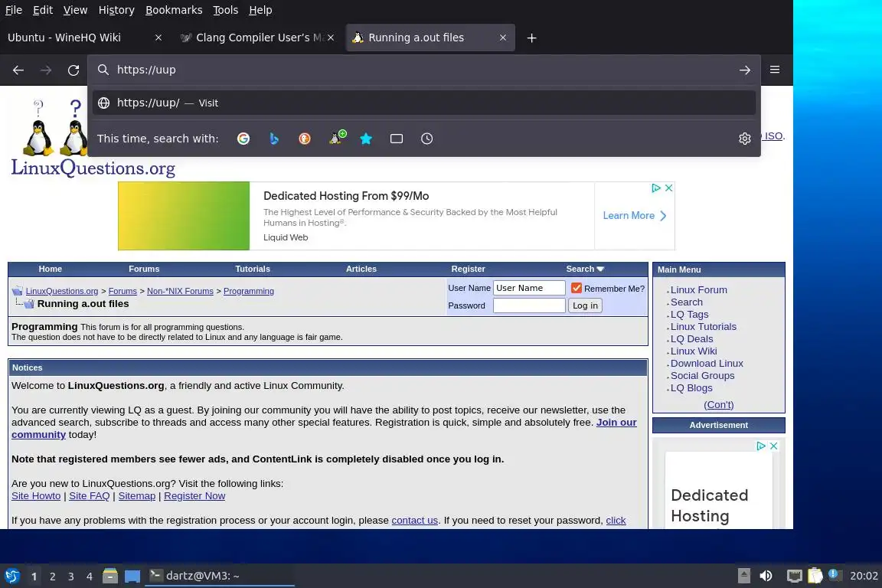Viewport: 882px width, 588px height.
Task: Search this time with Google
Action: click(243, 139)
